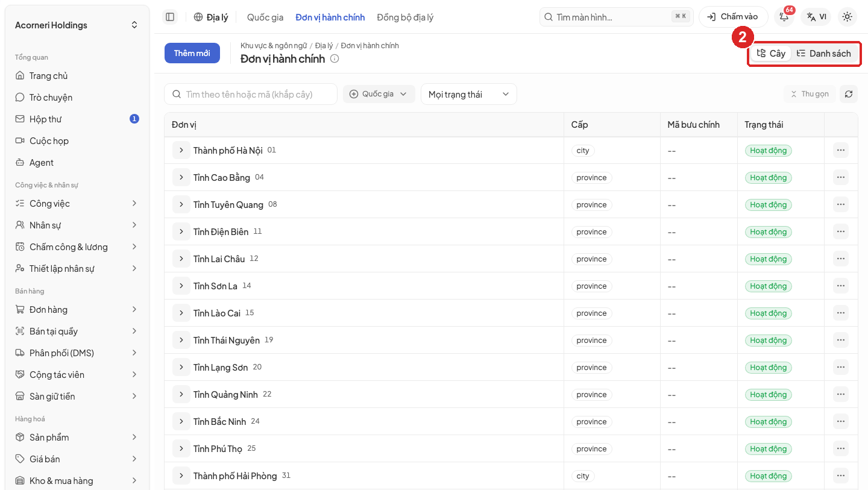Expand Thành phố Hải Phòng row
868x490 pixels.
point(181,476)
